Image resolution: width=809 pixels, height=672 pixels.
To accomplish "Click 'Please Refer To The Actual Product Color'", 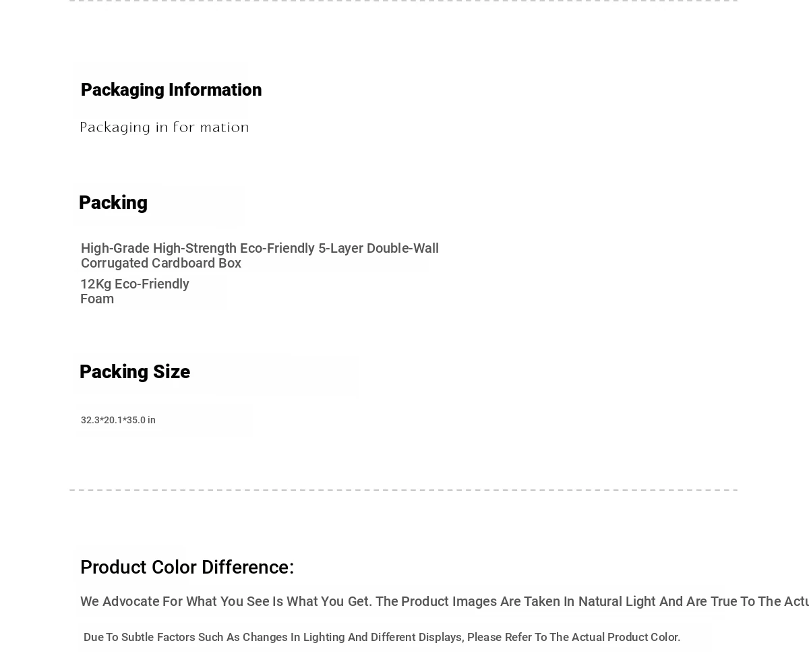I will click(x=574, y=637).
